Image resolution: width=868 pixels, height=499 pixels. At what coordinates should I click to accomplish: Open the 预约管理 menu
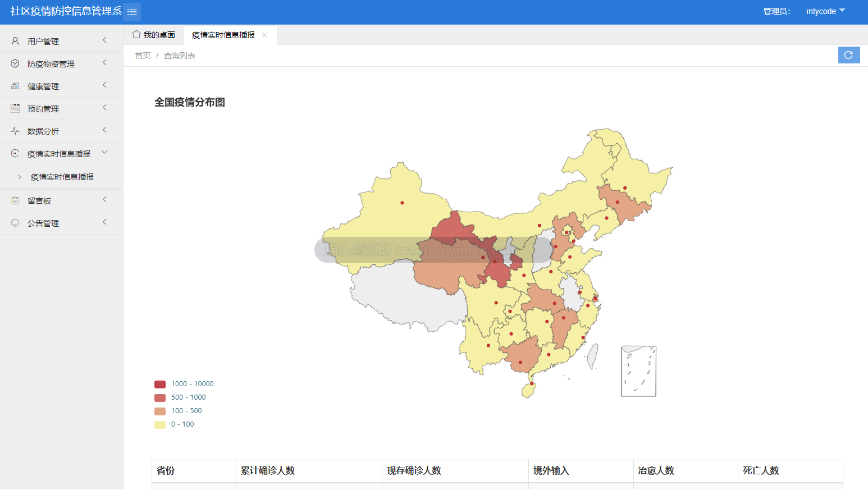click(x=61, y=108)
